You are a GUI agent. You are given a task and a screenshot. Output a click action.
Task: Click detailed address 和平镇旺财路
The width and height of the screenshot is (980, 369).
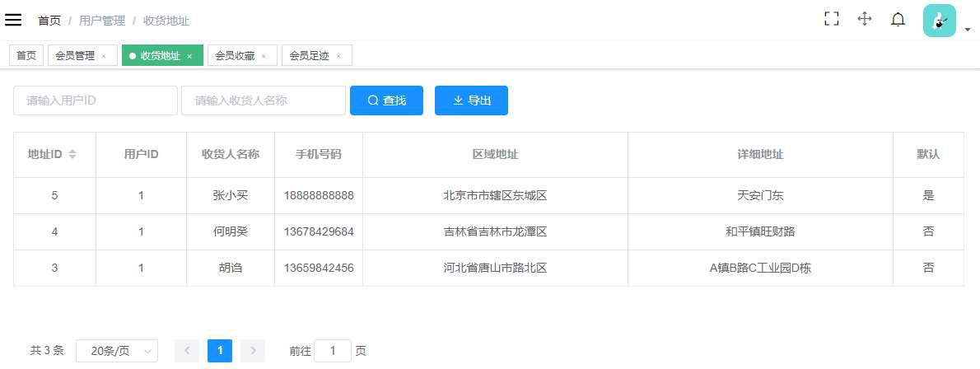761,231
